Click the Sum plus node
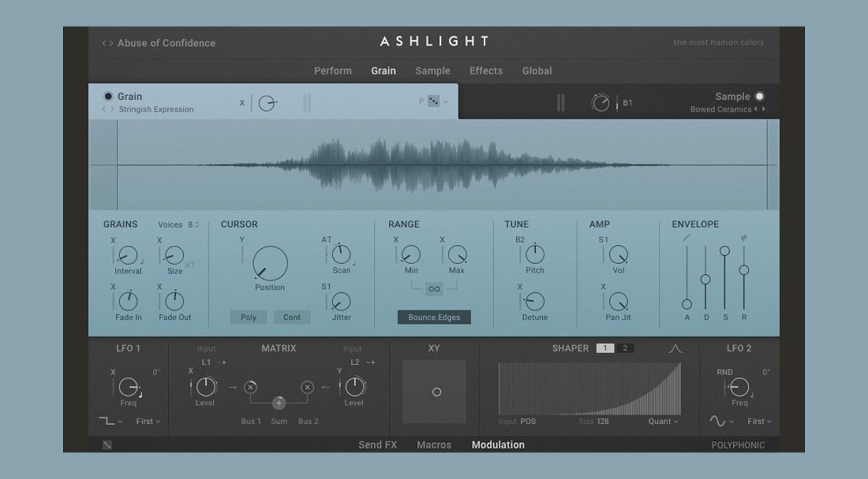 pos(279,402)
